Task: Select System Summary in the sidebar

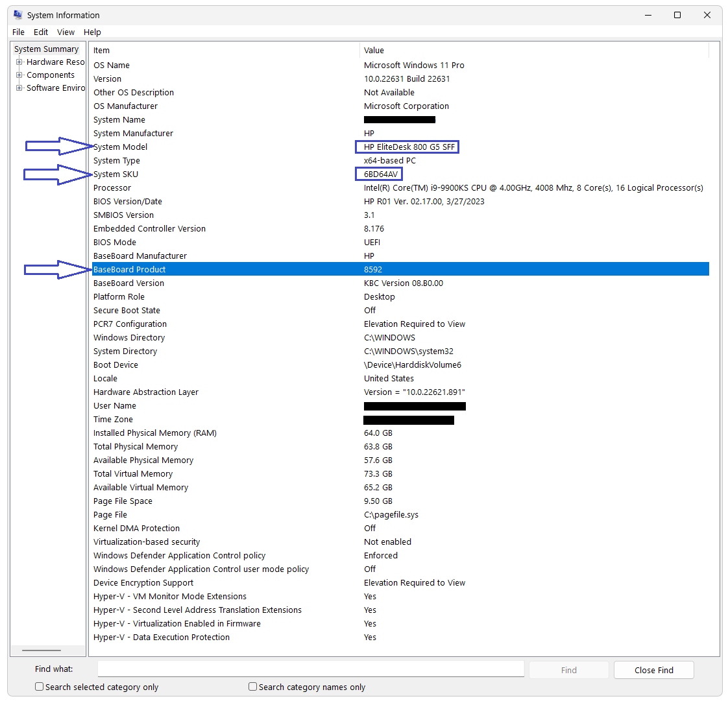Action: (46, 49)
